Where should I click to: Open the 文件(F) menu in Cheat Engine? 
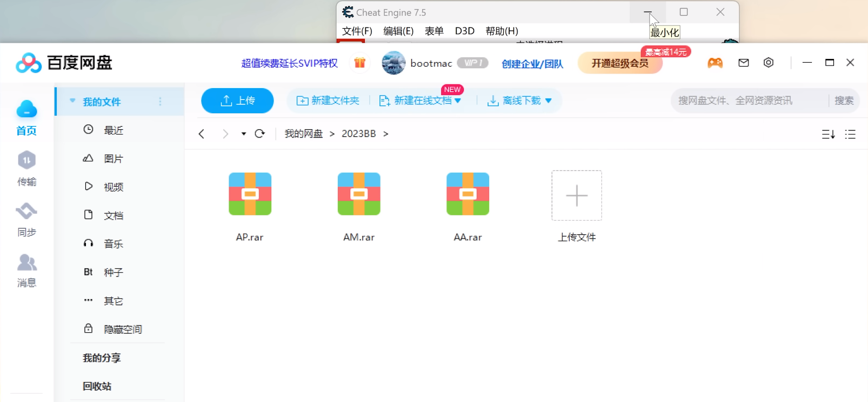click(357, 31)
